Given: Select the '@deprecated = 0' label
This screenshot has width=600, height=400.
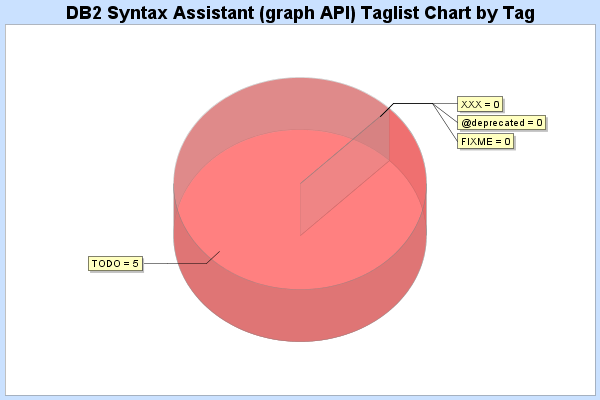Looking at the screenshot, I should coord(501,123).
